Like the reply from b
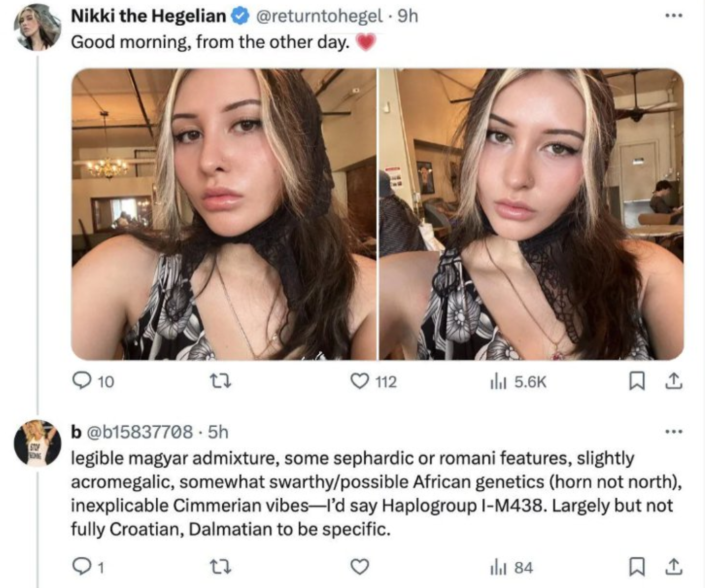 click(359, 567)
